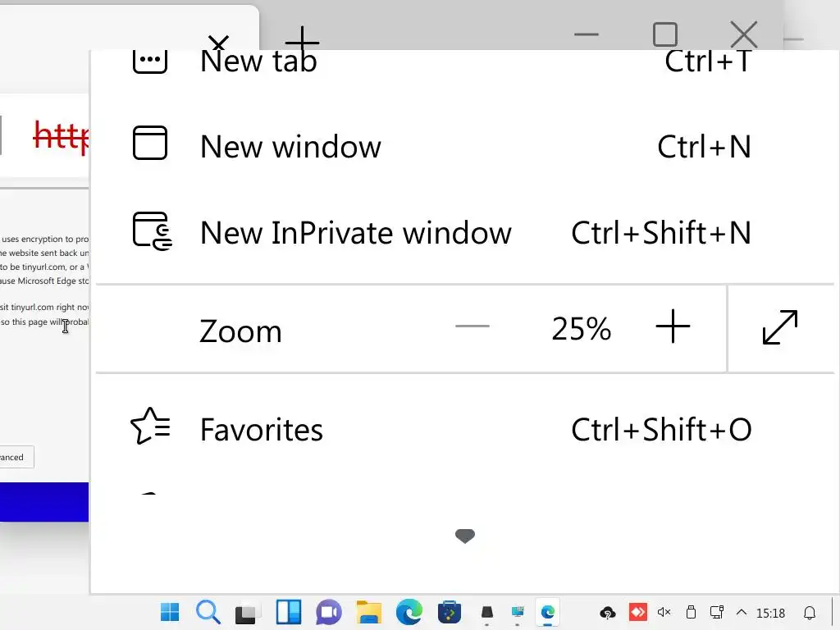The width and height of the screenshot is (840, 630).
Task: Open a new browser tab with plus icon
Action: (302, 39)
